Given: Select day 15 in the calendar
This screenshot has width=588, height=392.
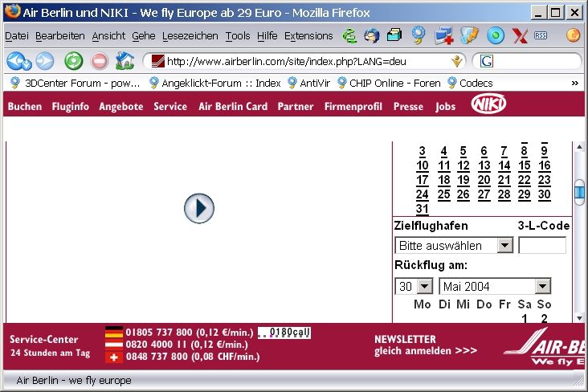Looking at the screenshot, I should 525,165.
